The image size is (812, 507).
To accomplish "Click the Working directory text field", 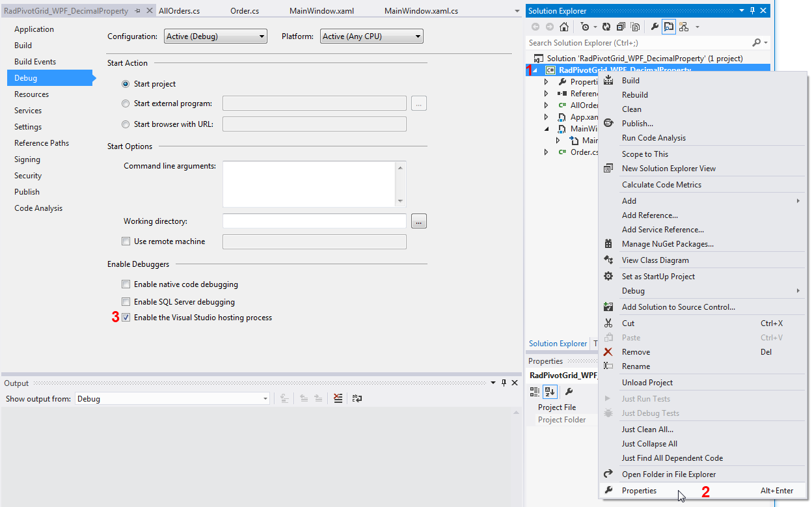I will click(314, 221).
